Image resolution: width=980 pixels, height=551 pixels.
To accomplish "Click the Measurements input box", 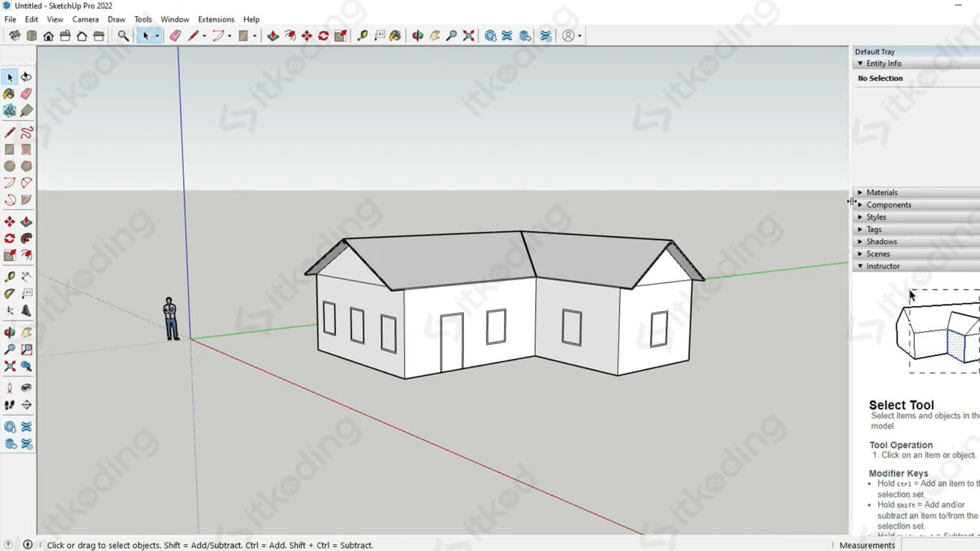I will [x=940, y=545].
